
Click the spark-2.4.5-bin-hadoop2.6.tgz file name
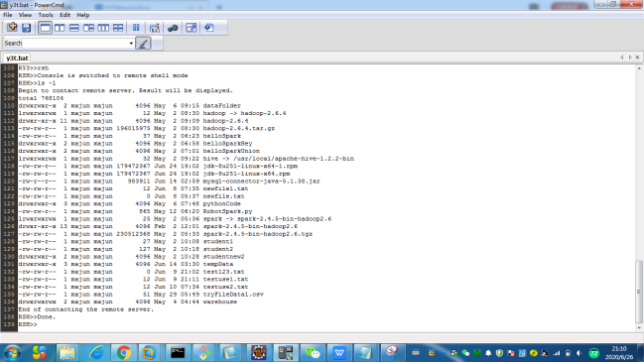pos(258,234)
